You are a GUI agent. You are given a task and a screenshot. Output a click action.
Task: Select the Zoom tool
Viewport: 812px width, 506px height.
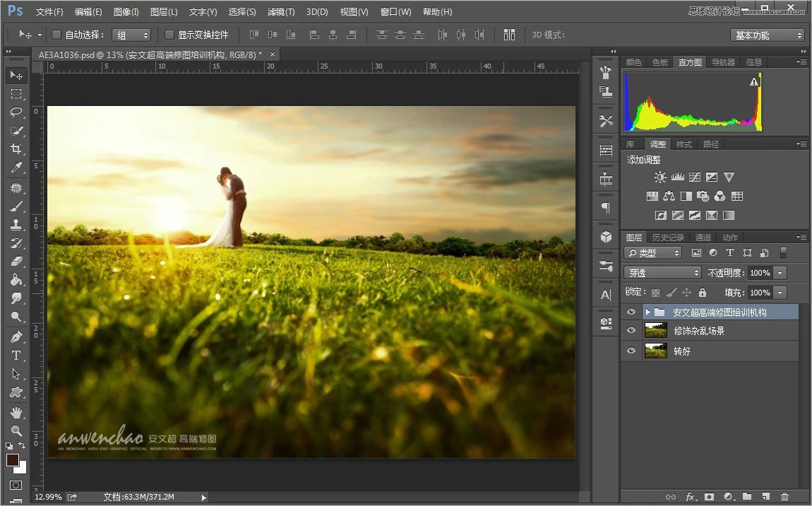16,429
